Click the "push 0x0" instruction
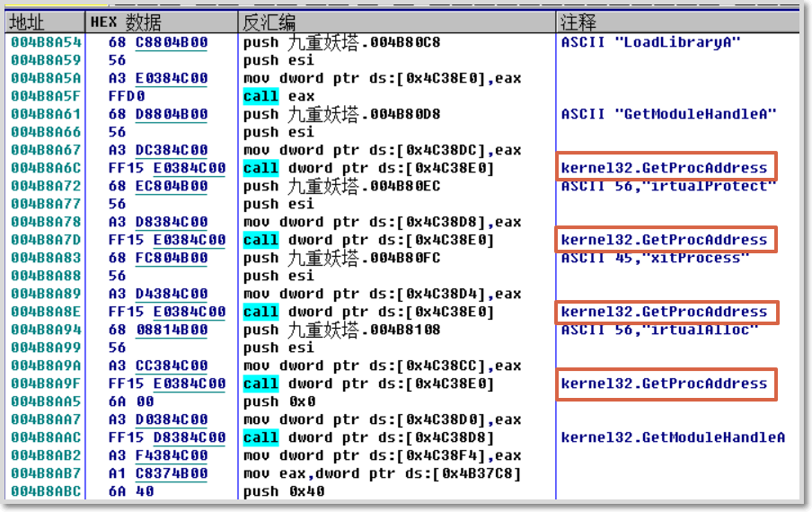Image resolution: width=812 pixels, height=512 pixels. tap(279, 402)
